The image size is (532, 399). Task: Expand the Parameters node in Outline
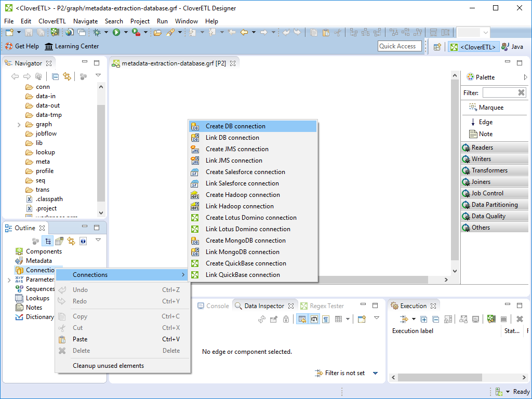point(9,280)
